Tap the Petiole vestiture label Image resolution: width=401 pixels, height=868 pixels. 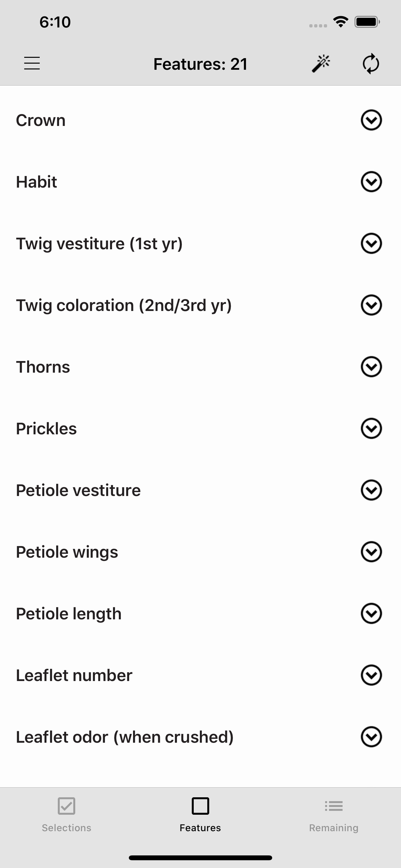78,490
